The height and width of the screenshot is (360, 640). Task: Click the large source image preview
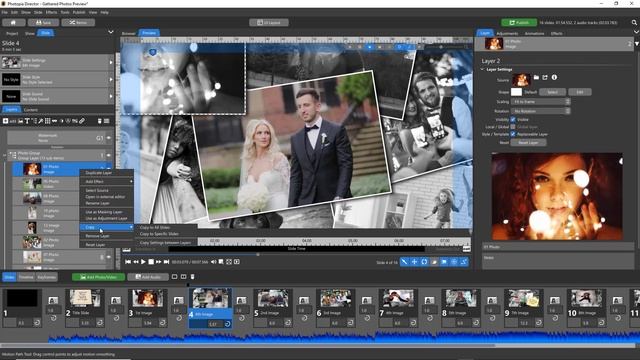point(557,196)
